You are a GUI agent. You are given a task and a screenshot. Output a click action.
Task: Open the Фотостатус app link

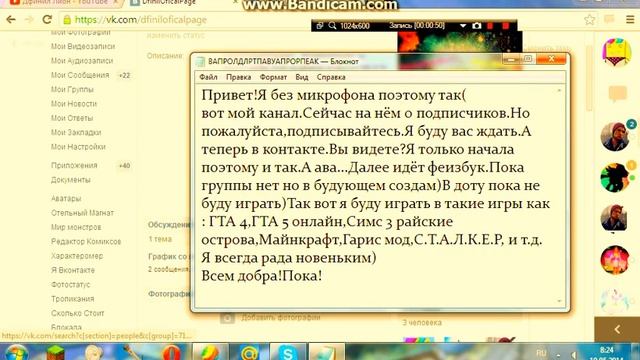pyautogui.click(x=70, y=284)
